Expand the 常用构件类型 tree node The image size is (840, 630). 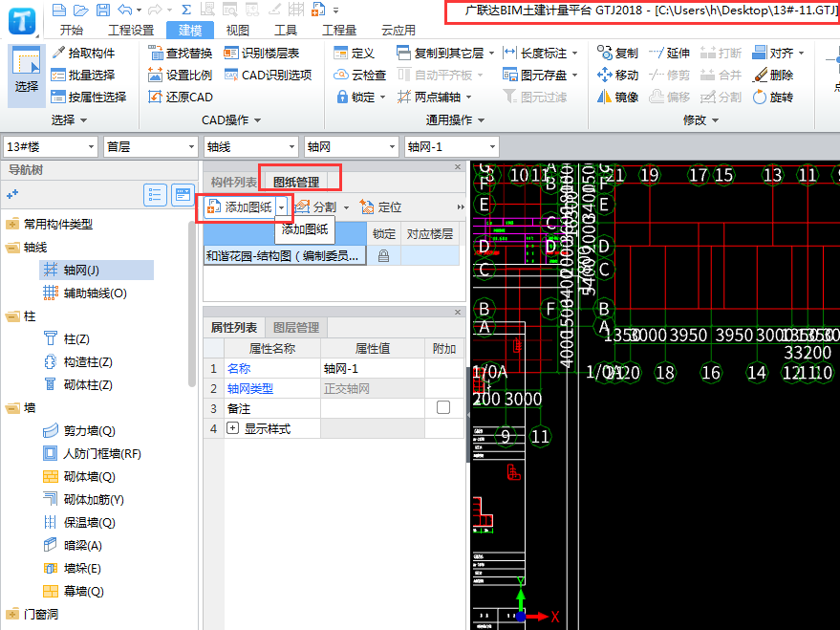point(12,224)
